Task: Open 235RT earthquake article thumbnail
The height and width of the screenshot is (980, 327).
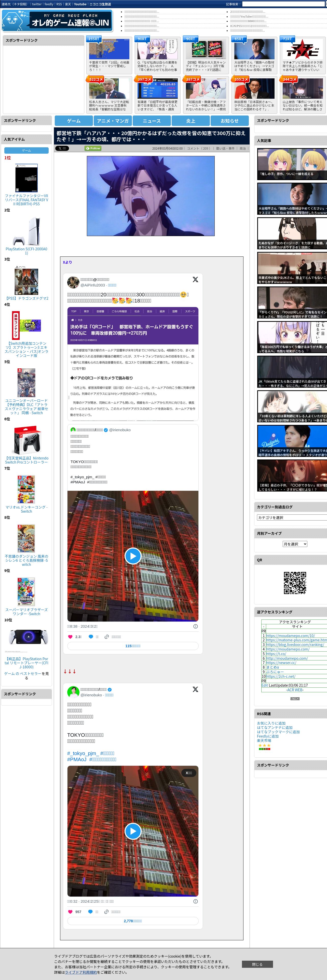Action: (109, 49)
